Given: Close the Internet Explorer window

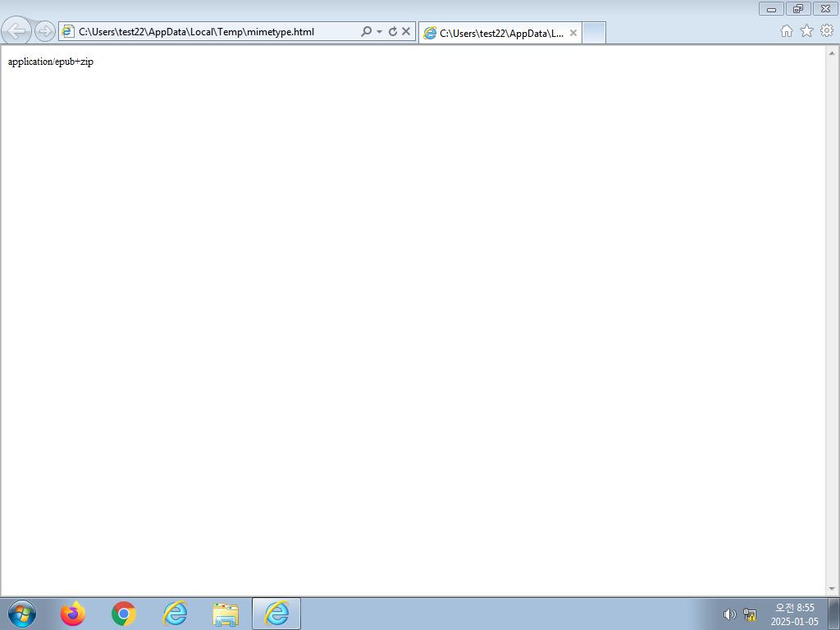Looking at the screenshot, I should (825, 8).
